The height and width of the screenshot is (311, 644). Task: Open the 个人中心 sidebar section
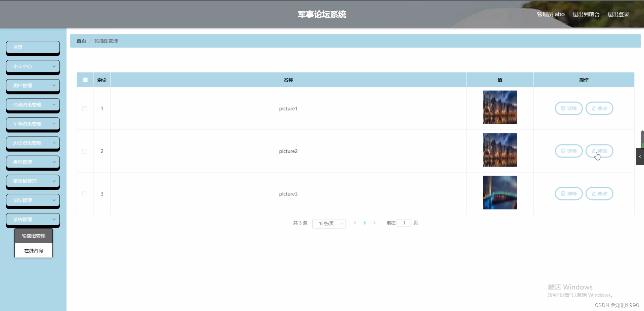[x=33, y=66]
